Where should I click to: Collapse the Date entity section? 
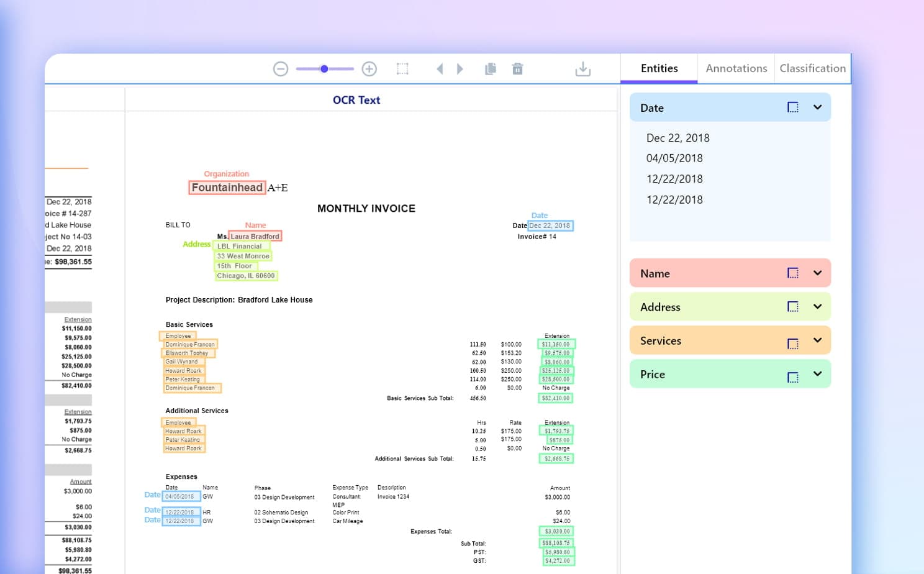[x=818, y=107]
